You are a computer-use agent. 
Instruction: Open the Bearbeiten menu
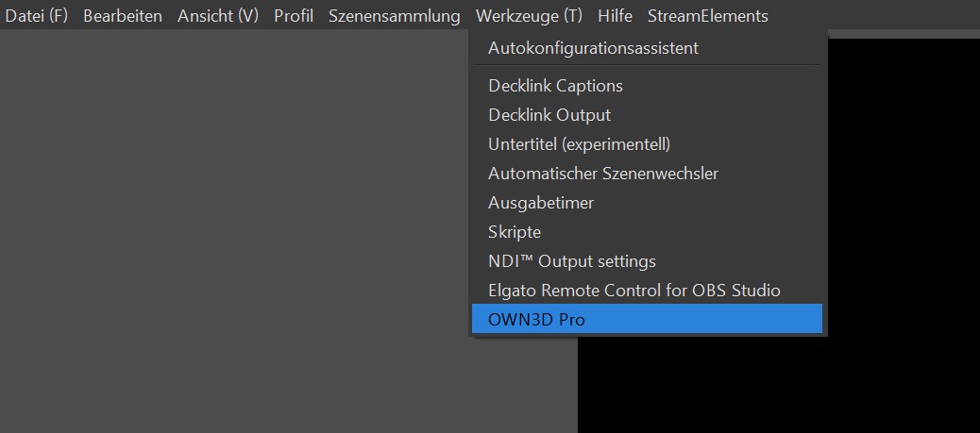(x=123, y=16)
